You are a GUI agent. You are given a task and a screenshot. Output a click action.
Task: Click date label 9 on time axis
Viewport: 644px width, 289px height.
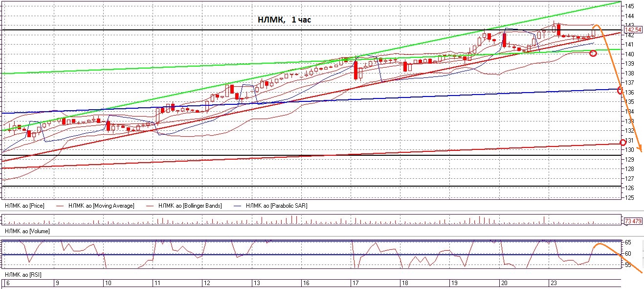click(57, 284)
